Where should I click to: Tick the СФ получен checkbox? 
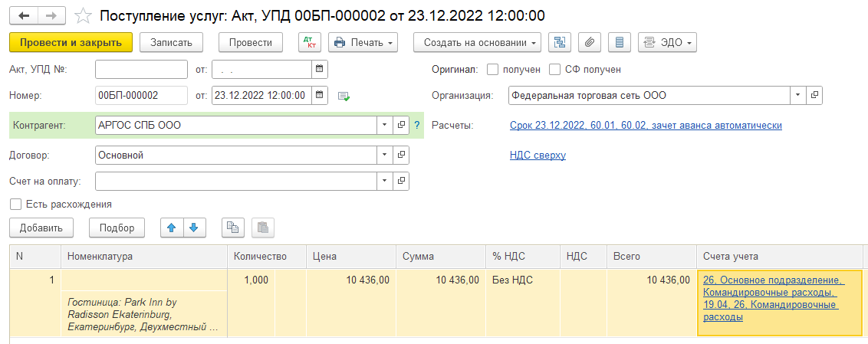tap(554, 70)
